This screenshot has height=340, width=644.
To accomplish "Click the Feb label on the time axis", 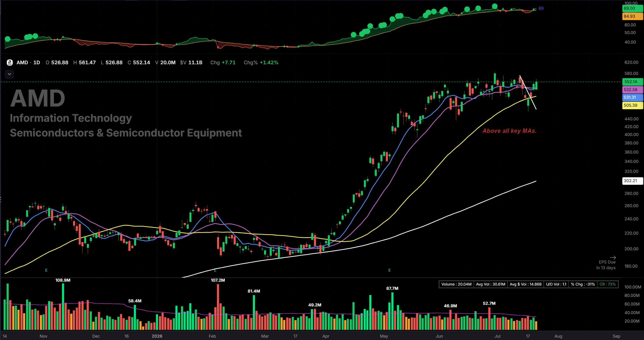I will 212,336.
